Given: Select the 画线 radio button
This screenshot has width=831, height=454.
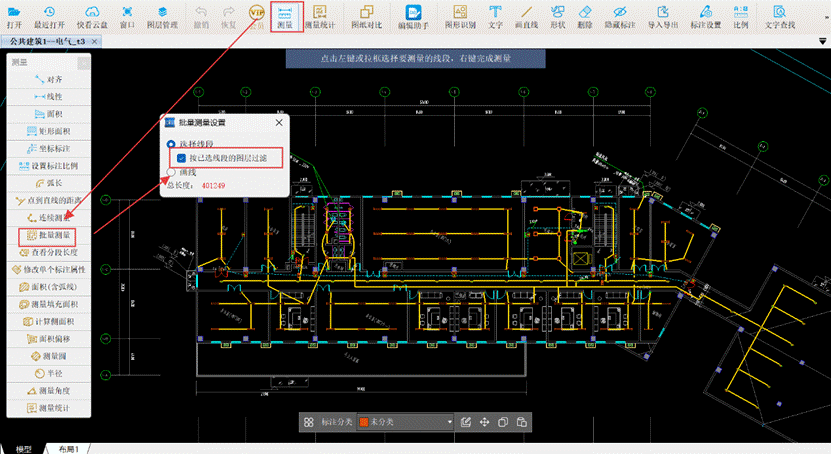Looking at the screenshot, I should 171,172.
